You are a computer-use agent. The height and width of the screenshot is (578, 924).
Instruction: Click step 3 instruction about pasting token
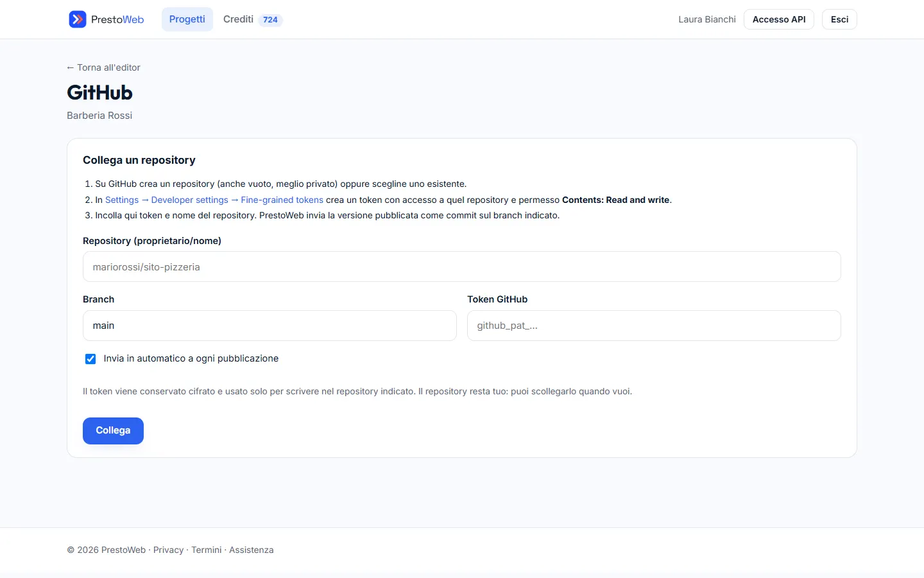(327, 215)
